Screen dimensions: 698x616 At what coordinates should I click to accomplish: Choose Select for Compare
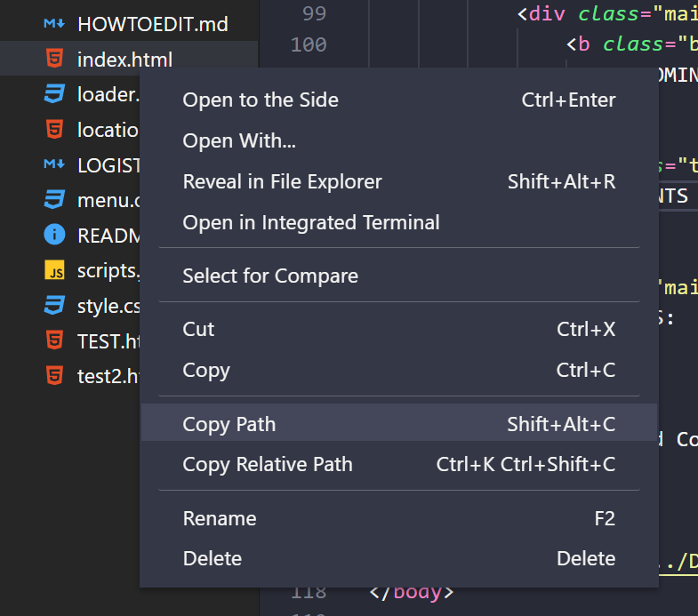pos(399,276)
